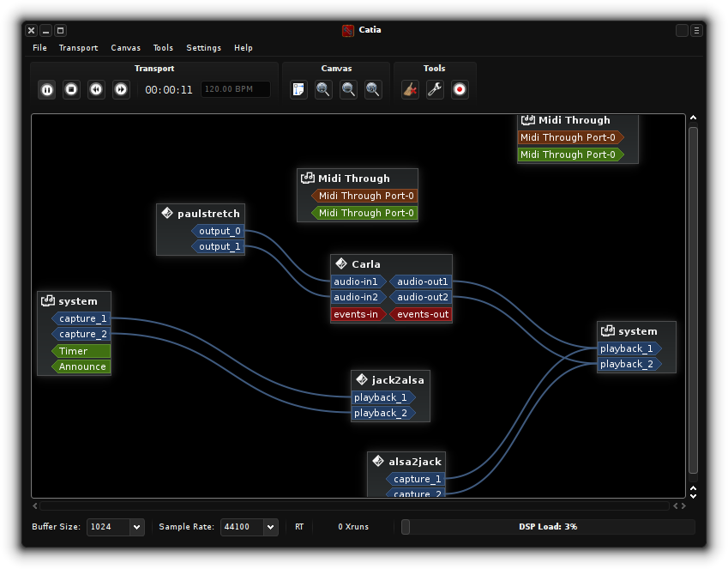
Task: Select the green Timer port
Action: tap(81, 351)
